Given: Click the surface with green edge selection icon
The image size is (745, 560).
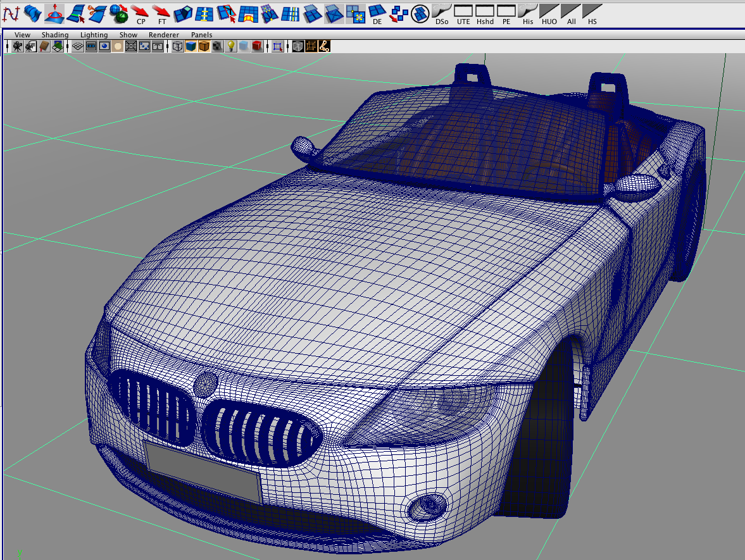Looking at the screenshot, I should tap(75, 13).
